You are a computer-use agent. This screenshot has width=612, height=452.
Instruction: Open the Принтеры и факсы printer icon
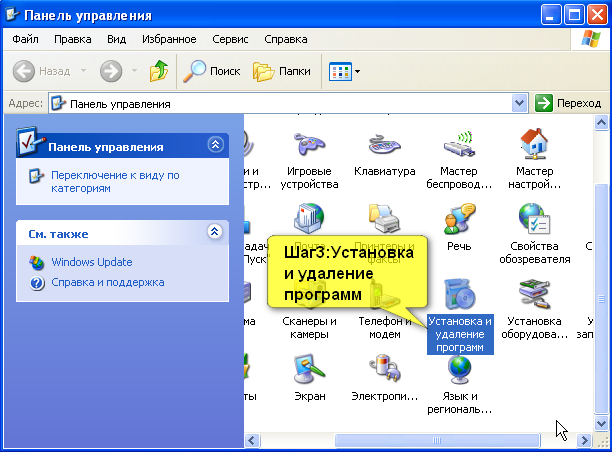384,218
